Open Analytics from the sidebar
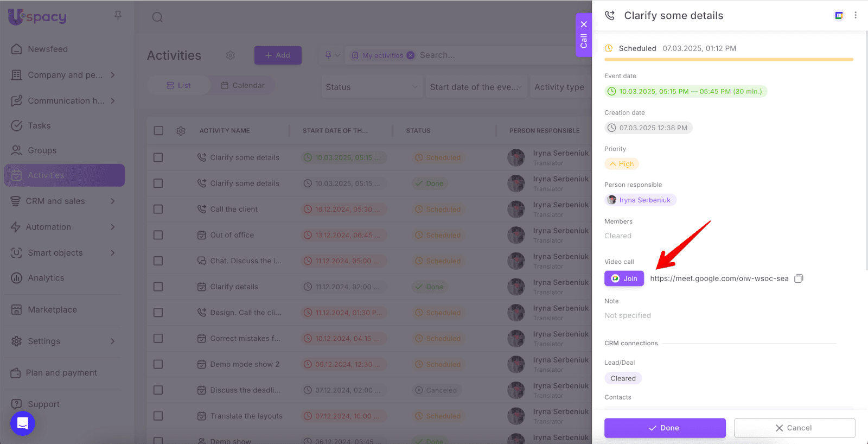Viewport: 868px width, 444px height. (46, 278)
